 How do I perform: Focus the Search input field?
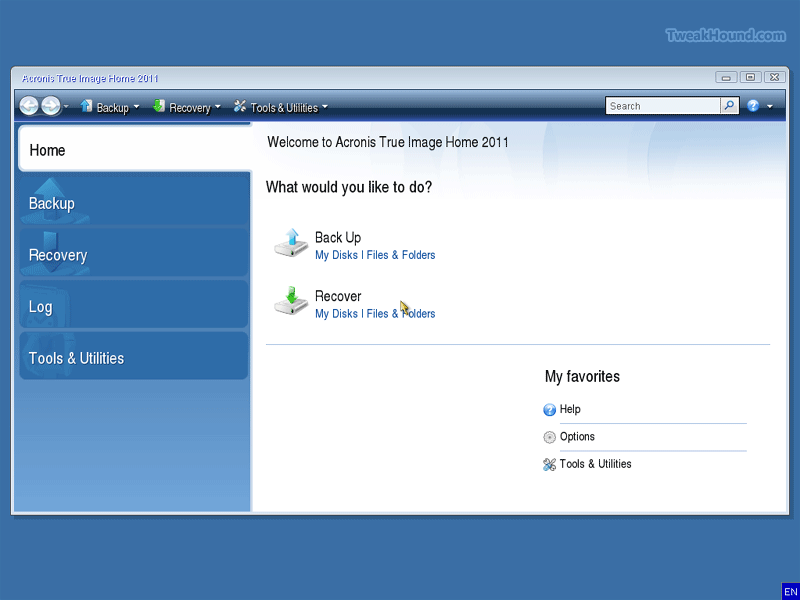(663, 106)
